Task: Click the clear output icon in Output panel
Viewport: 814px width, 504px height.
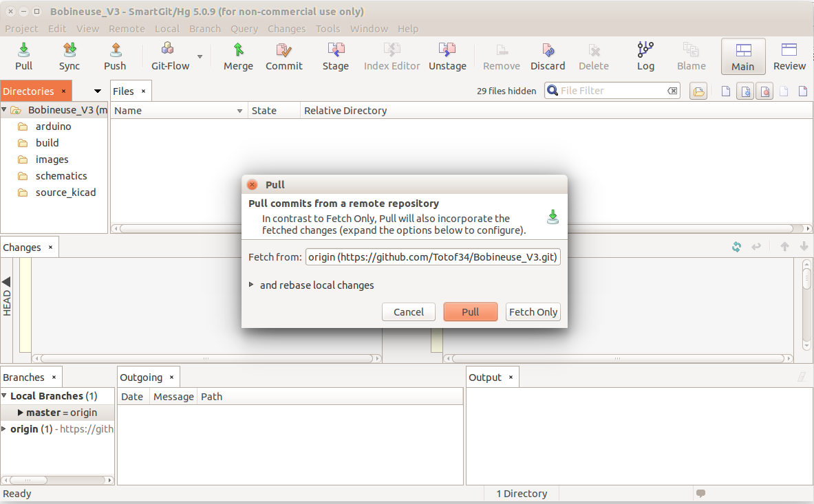Action: pyautogui.click(x=802, y=377)
